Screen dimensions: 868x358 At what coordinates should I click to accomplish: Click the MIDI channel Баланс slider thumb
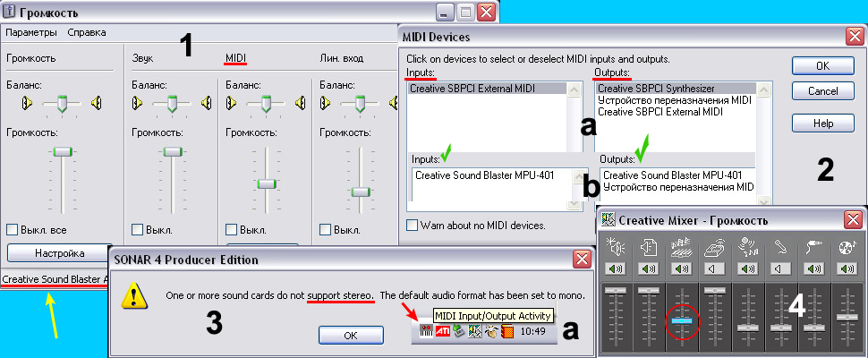[x=267, y=102]
